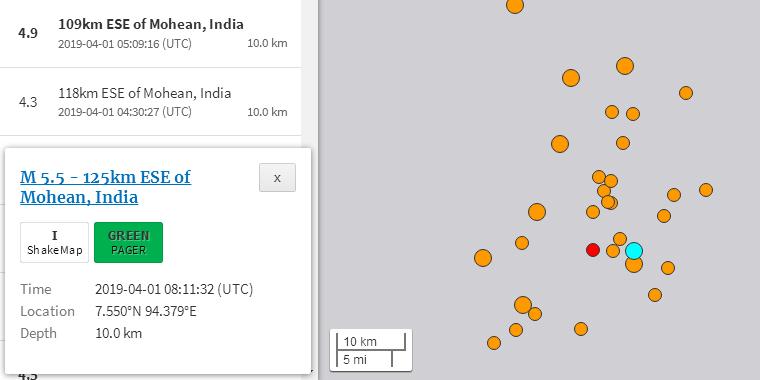Select the cyan highlighted earthquake marker
Screen dimensions: 760x380
point(633,251)
